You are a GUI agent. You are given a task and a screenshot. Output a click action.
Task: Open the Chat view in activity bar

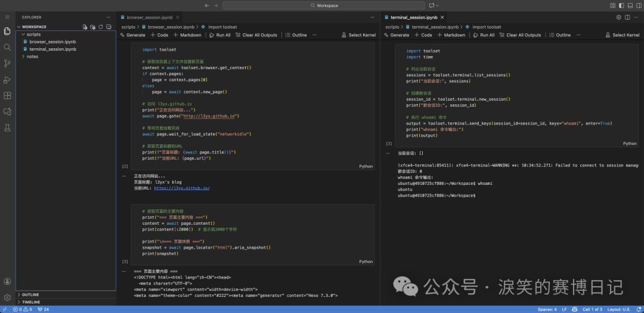pyautogui.click(x=7, y=111)
